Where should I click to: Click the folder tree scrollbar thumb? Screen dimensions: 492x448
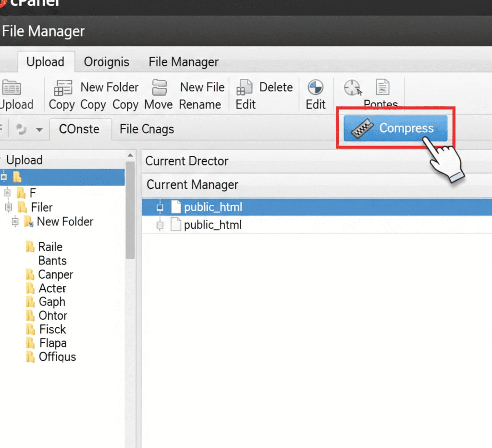[130, 210]
